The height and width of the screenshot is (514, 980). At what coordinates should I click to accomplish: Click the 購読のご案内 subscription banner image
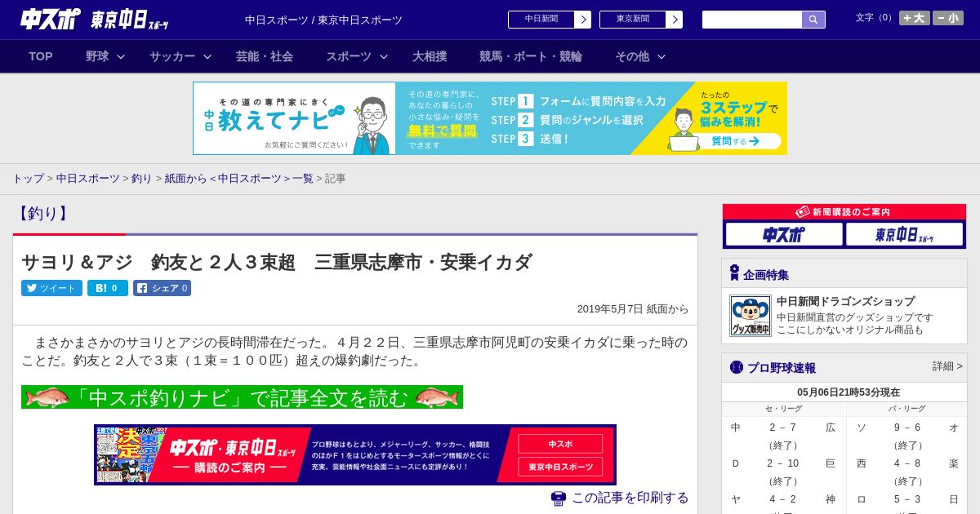(x=355, y=454)
